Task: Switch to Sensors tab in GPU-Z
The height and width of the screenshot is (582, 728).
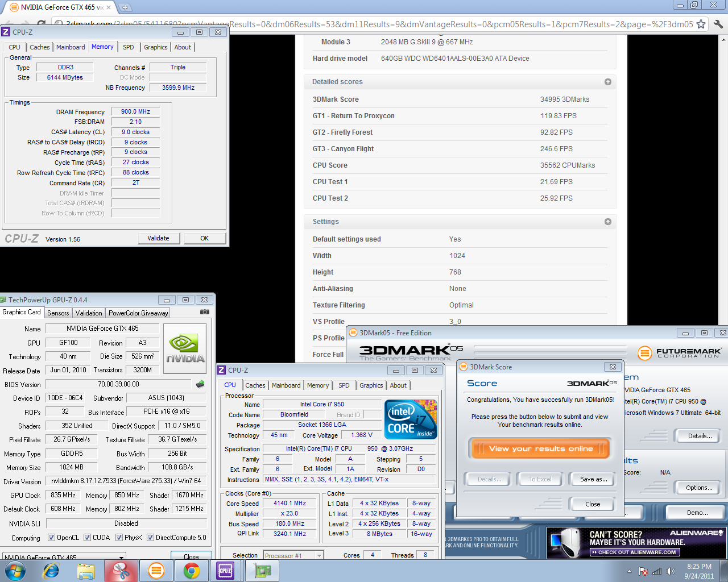Action: coord(58,313)
